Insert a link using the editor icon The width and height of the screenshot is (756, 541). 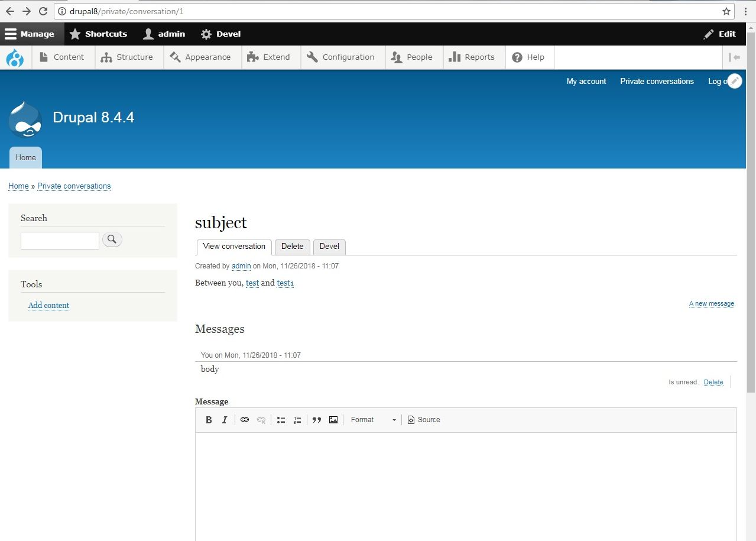pyautogui.click(x=244, y=420)
